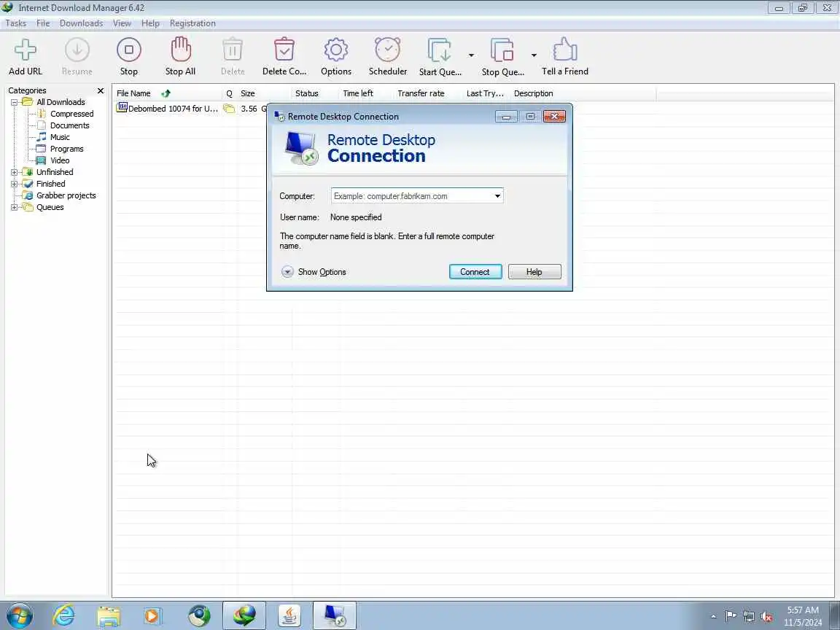Click the Action Center flag tray icon
The width and height of the screenshot is (840, 630).
coord(731,616)
